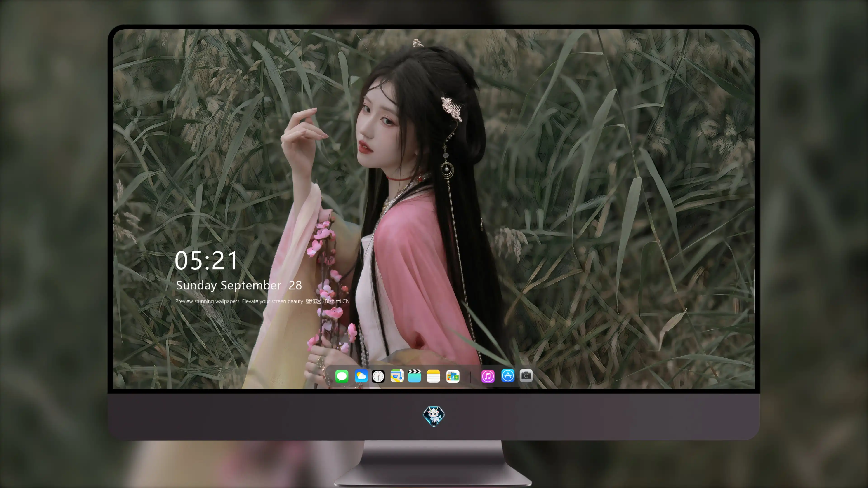Click the 'Sunday September 28' date text
This screenshot has width=868, height=488.
click(x=238, y=286)
